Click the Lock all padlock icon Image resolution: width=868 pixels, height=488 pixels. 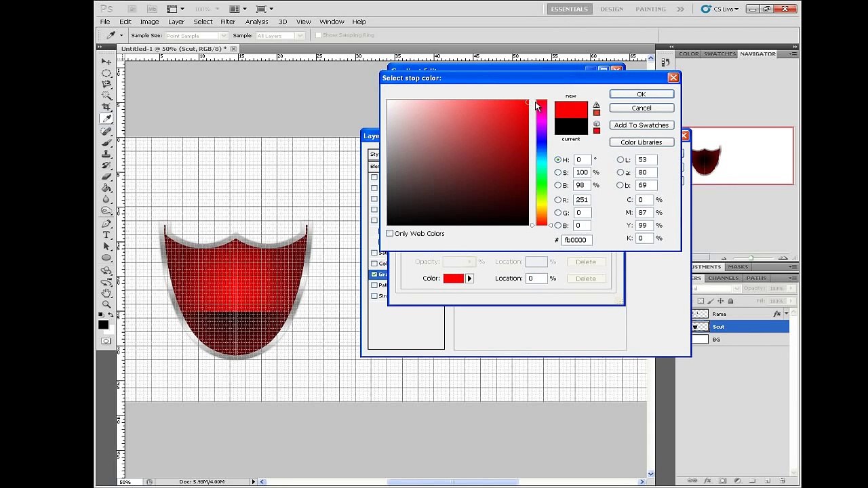[730, 301]
